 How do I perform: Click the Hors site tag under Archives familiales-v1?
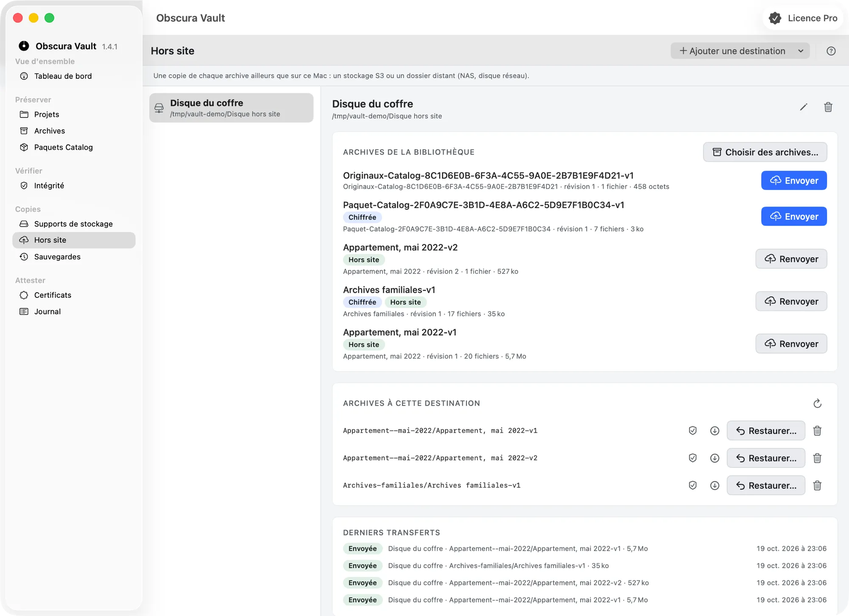(405, 302)
